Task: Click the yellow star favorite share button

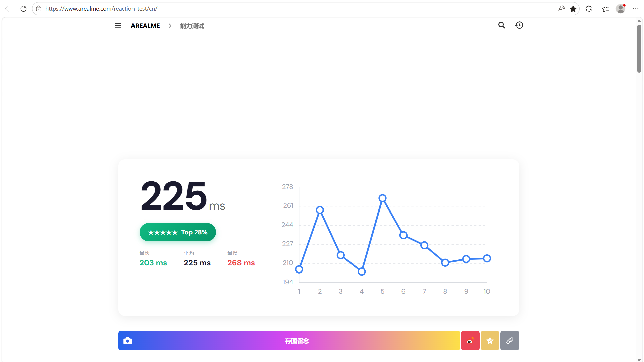Action: [x=490, y=341]
